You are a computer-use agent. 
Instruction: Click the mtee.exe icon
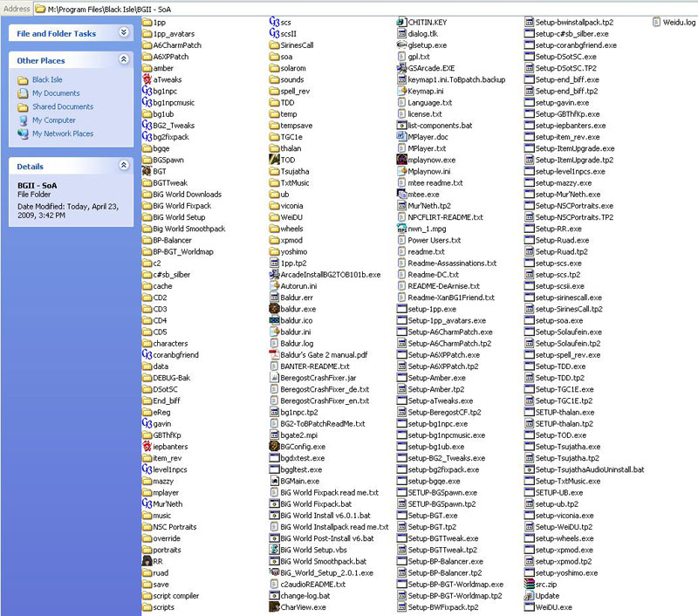click(x=401, y=194)
